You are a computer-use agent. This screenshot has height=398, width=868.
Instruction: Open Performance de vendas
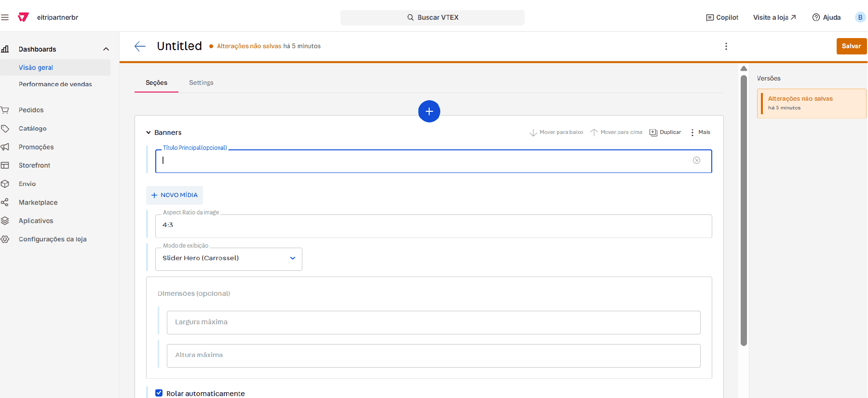tap(55, 84)
